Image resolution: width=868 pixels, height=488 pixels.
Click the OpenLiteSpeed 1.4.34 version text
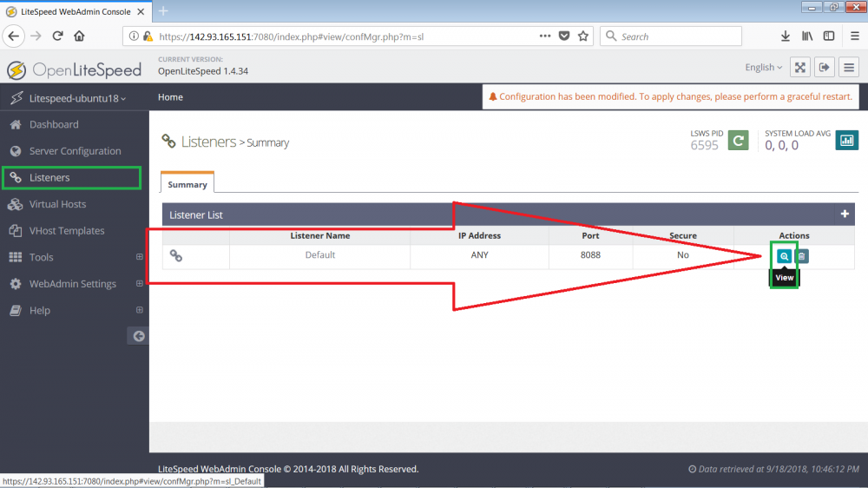pyautogui.click(x=203, y=71)
